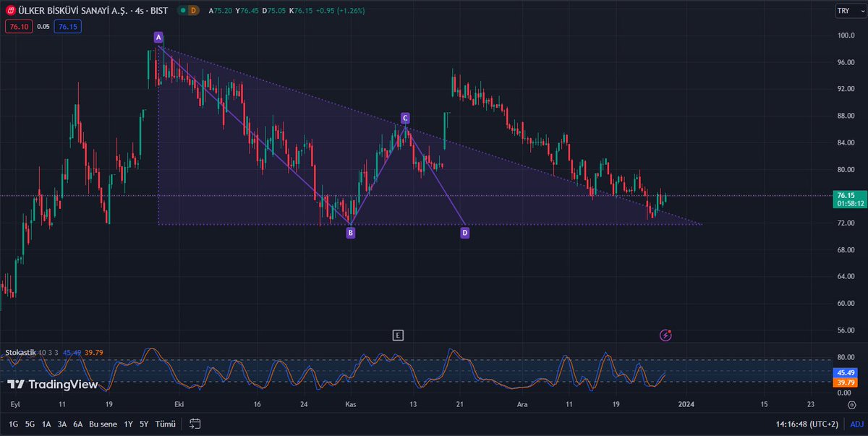This screenshot has width=868, height=436.
Task: Click the E earnings marker on chart
Action: click(397, 335)
